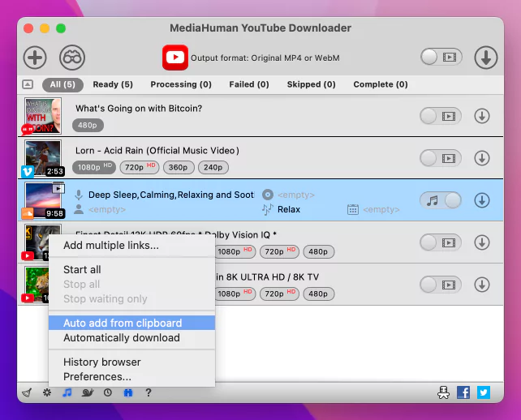Viewport: 521px width, 420px height.
Task: Open the clock history icon
Action: 108,392
